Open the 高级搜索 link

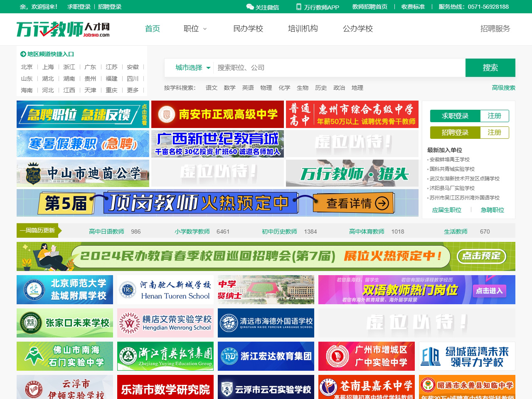click(503, 88)
